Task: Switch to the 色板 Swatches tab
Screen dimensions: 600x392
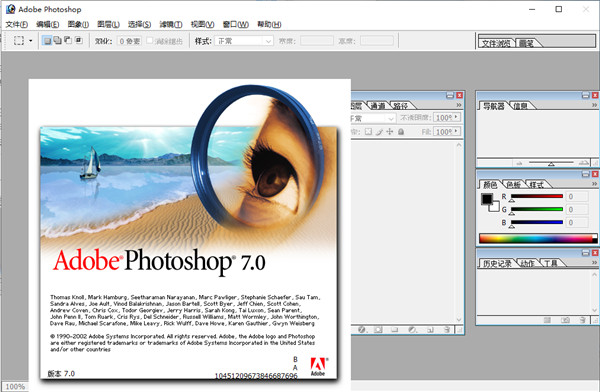Action: tap(513, 185)
